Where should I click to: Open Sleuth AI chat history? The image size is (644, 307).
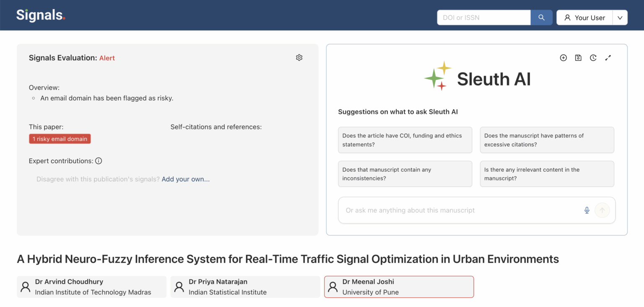click(x=593, y=58)
